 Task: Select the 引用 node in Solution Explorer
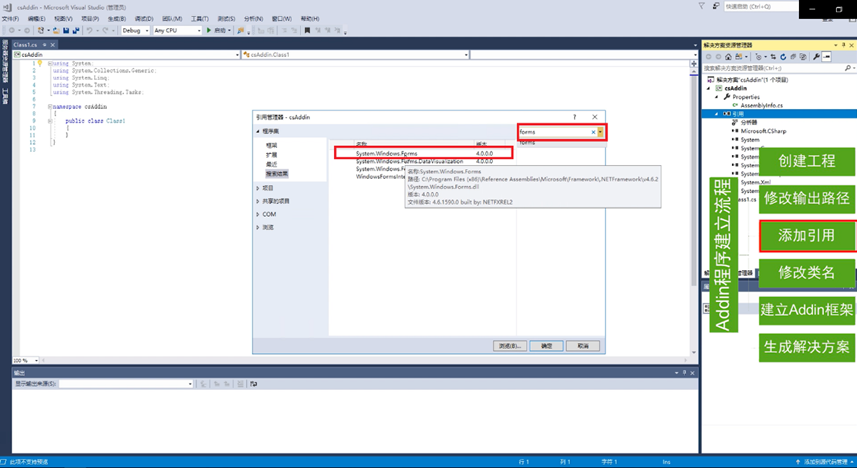pos(738,114)
